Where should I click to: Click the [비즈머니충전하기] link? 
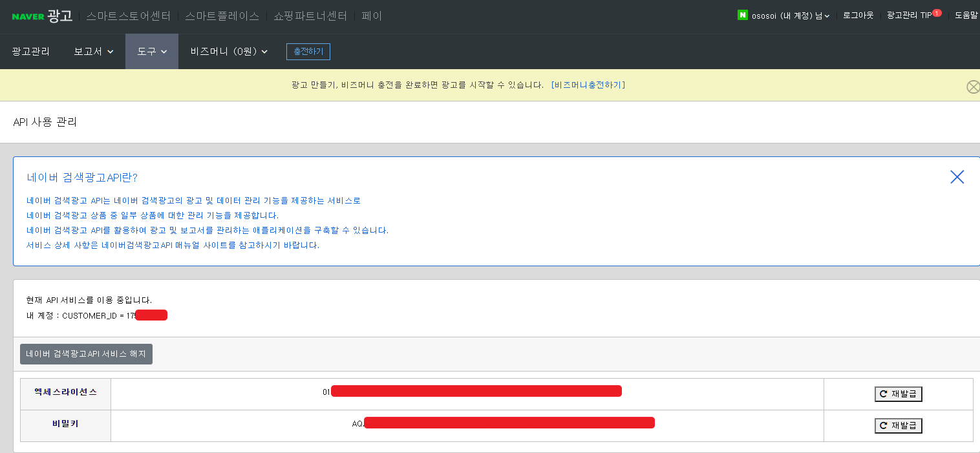tap(588, 85)
